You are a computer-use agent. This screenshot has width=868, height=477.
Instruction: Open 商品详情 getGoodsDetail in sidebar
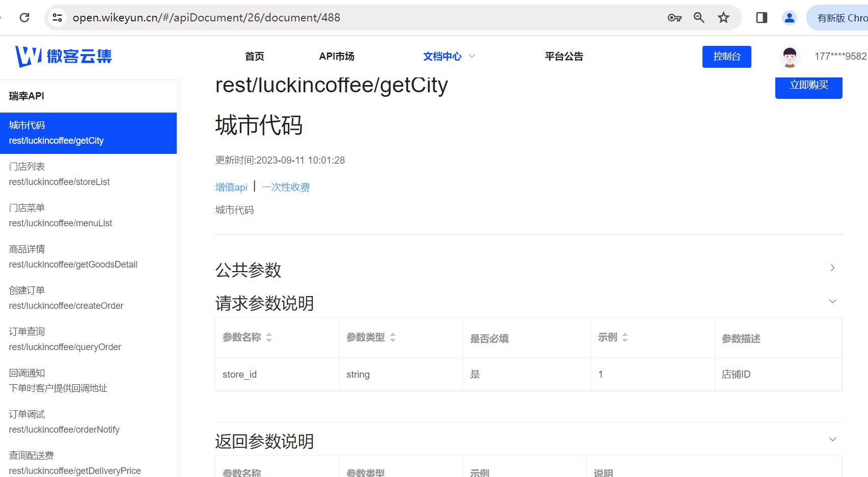(x=88, y=257)
